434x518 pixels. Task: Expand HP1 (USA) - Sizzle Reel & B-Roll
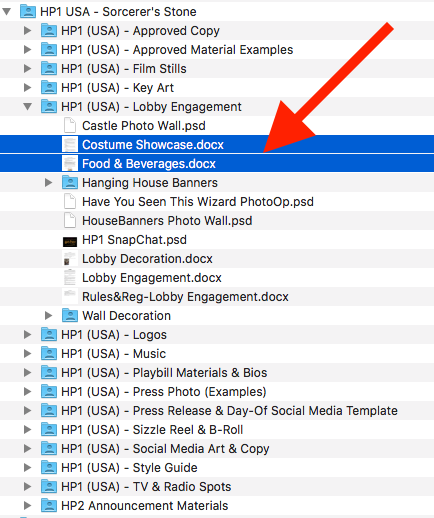(27, 430)
